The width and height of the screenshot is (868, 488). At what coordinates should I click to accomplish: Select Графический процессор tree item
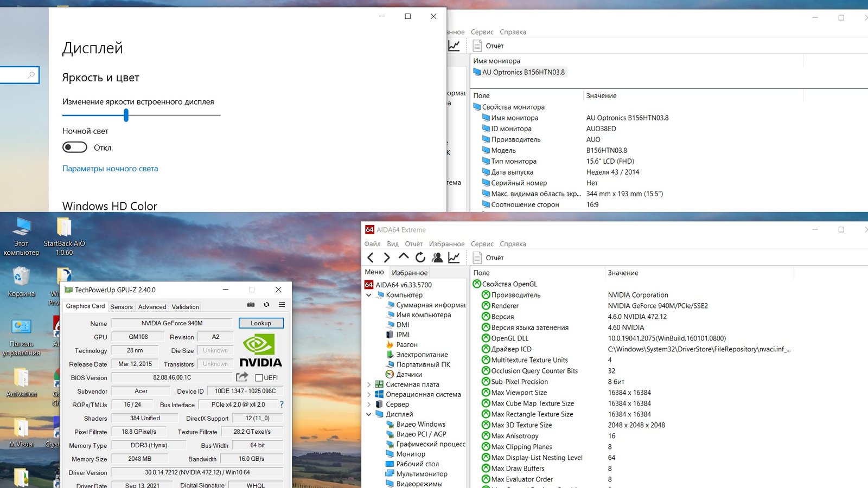click(425, 444)
